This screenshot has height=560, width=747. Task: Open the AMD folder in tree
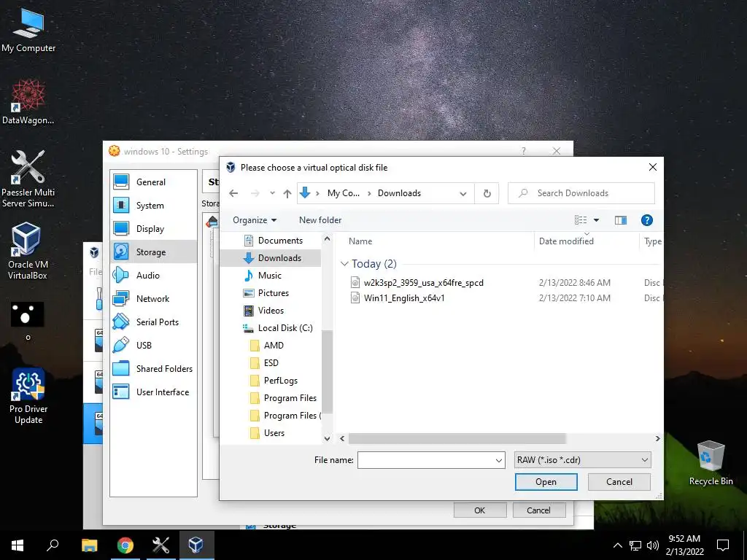(x=274, y=346)
